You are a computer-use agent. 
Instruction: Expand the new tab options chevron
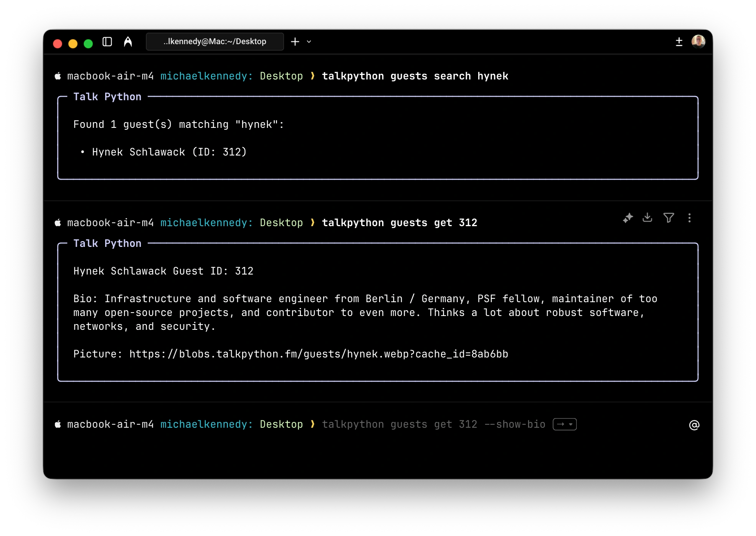click(309, 42)
